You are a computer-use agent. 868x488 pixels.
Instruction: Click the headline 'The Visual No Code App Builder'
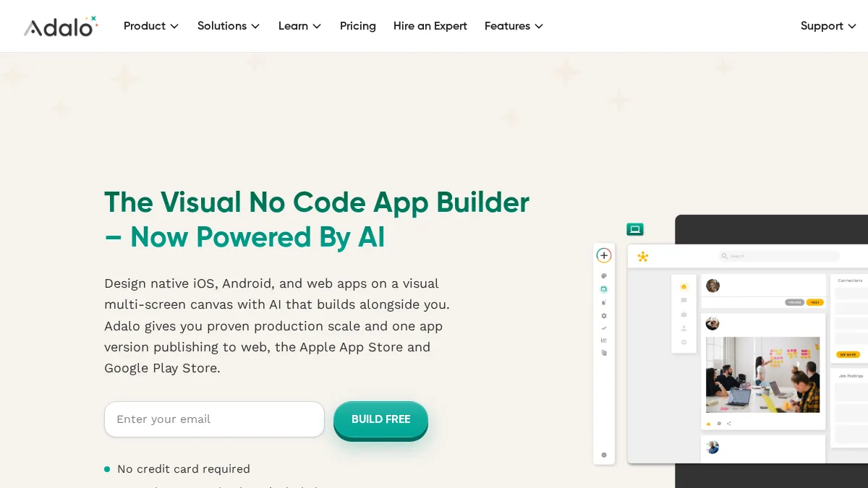point(317,202)
